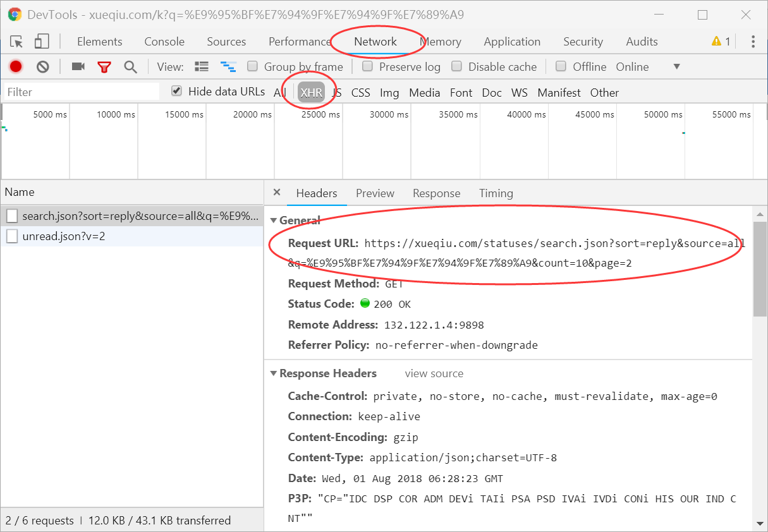The height and width of the screenshot is (532, 768).
Task: Open the Online throttling dropdown
Action: (x=648, y=66)
